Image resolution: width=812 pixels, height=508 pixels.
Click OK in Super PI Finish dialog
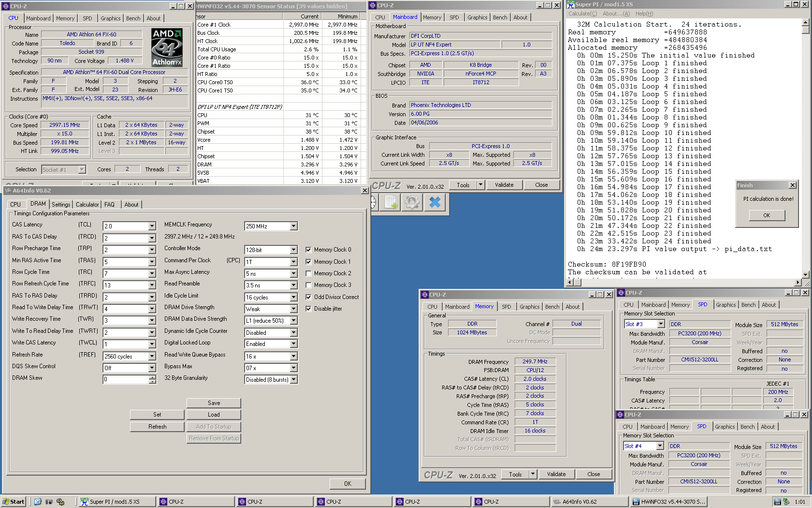[767, 215]
